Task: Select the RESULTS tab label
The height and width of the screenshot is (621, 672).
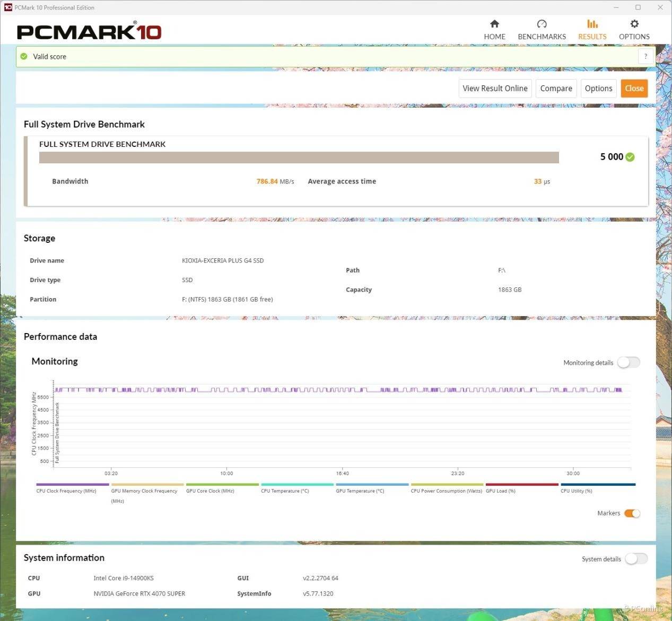Action: [592, 37]
